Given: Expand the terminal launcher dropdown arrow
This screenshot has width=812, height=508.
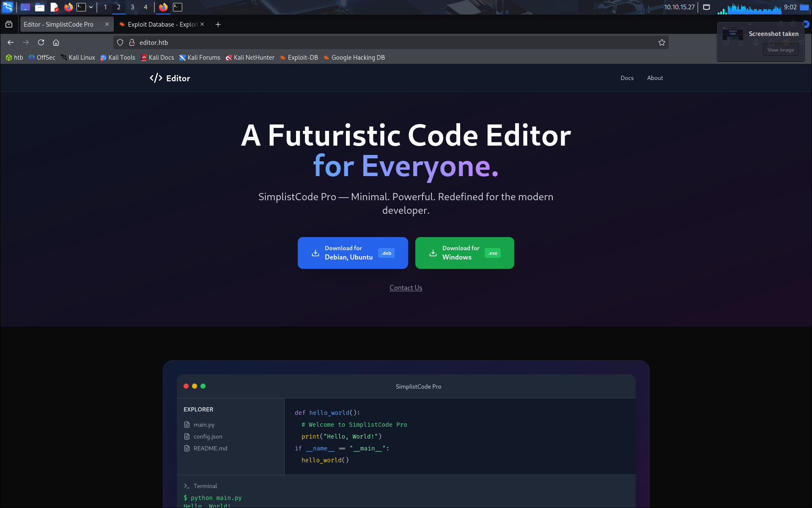Looking at the screenshot, I should click(91, 7).
